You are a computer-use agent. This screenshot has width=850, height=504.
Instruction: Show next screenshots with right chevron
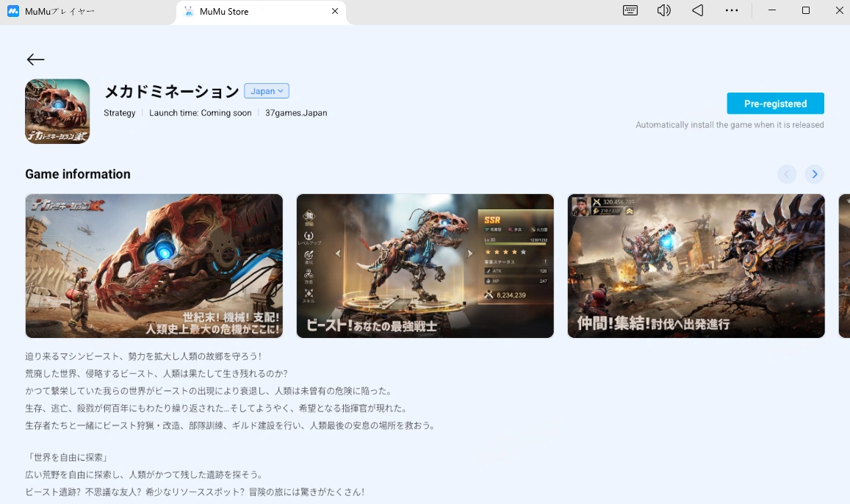tap(814, 174)
